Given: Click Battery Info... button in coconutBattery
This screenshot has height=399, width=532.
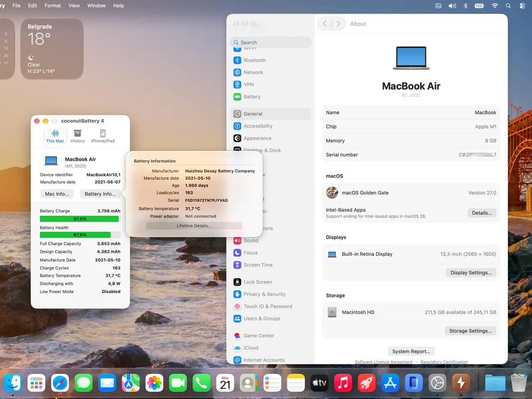Looking at the screenshot, I should (x=100, y=194).
